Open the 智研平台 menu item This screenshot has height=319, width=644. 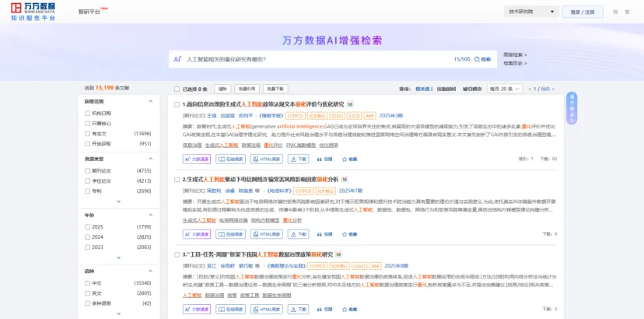pyautogui.click(x=90, y=12)
